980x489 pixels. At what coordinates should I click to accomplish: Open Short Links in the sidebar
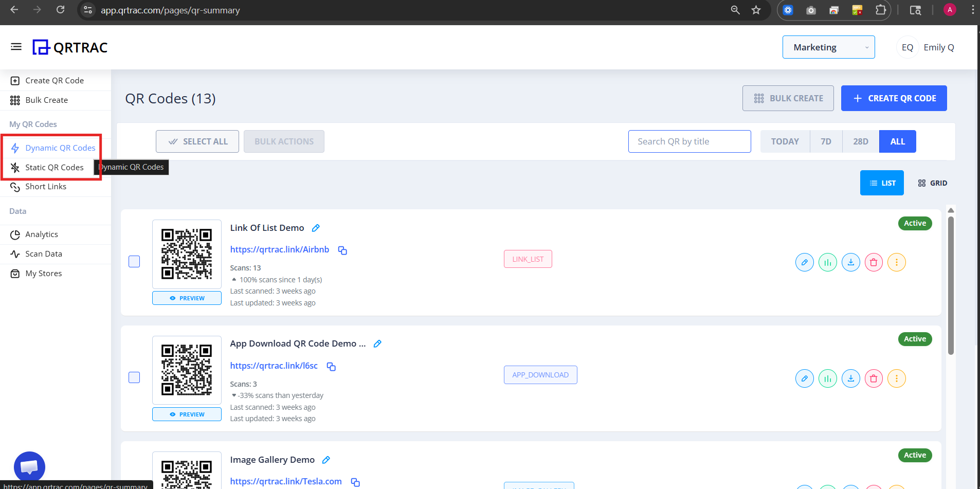click(45, 186)
